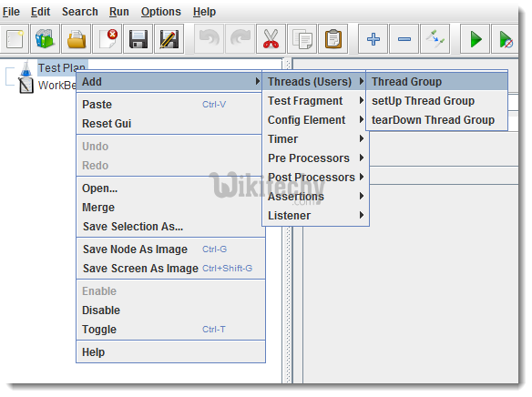Select the Test Plan tree node
532x397 pixels.
[62, 67]
